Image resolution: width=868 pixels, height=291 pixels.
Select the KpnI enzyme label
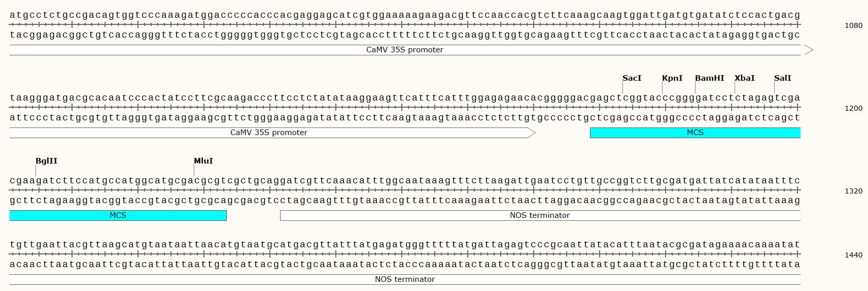672,78
